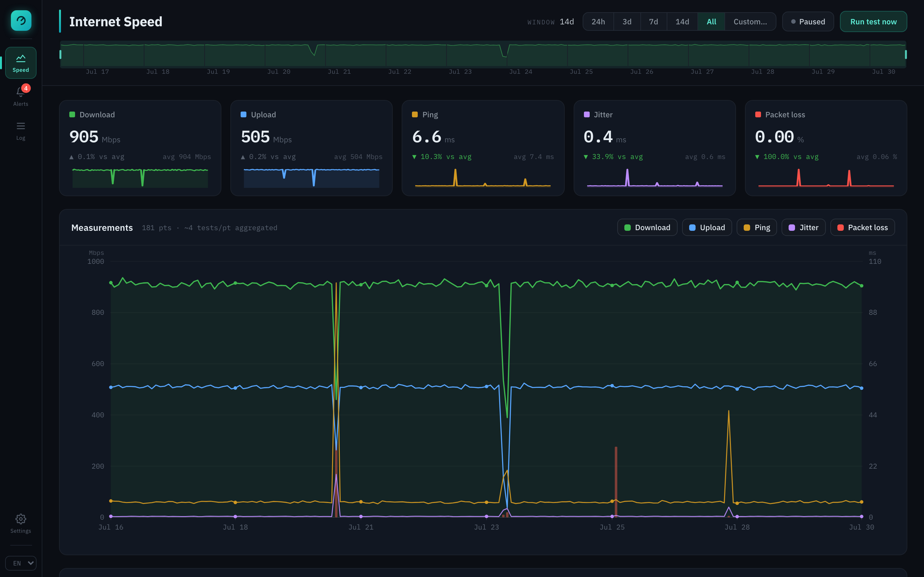Image resolution: width=924 pixels, height=577 pixels.
Task: Click the red alerts badge showing 4
Action: pos(26,88)
